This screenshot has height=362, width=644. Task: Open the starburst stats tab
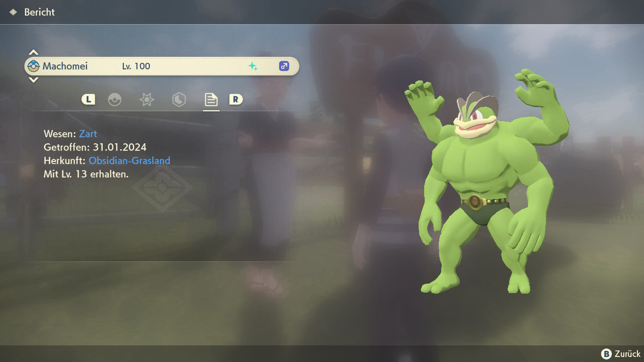tap(146, 100)
